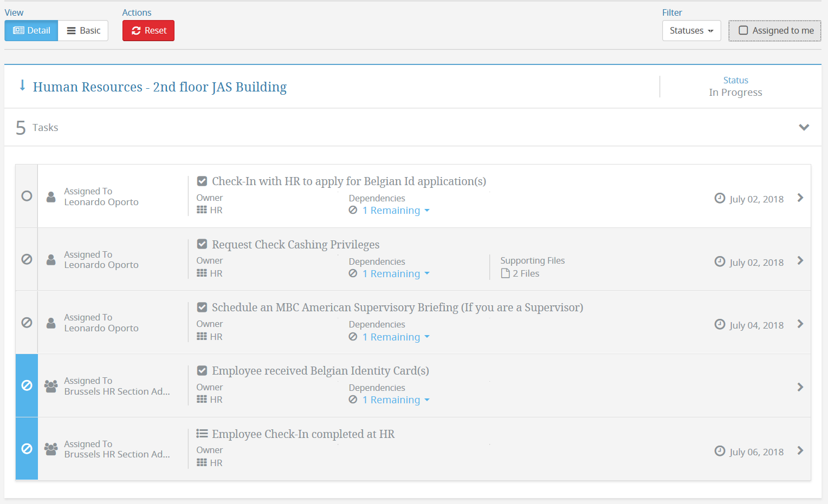The width and height of the screenshot is (828, 504).
Task: Click clock icon next to July 06, 2018
Action: 720,451
